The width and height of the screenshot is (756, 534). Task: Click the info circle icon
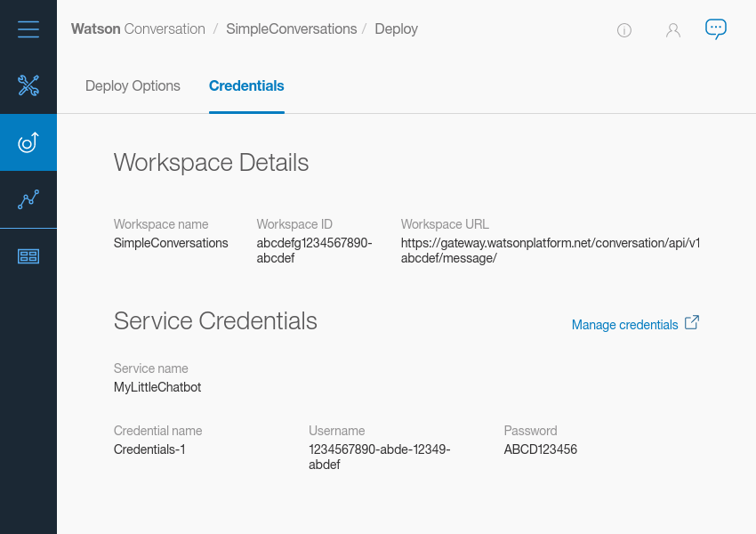(624, 30)
